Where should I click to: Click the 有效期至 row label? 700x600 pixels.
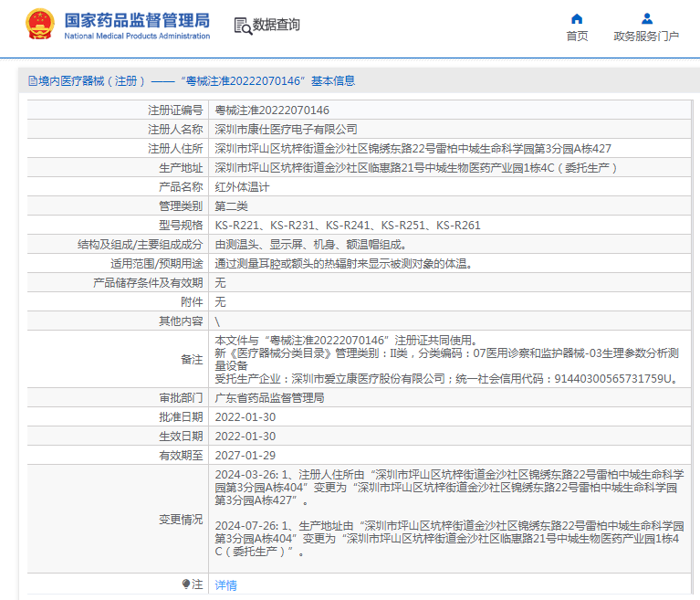click(181, 455)
